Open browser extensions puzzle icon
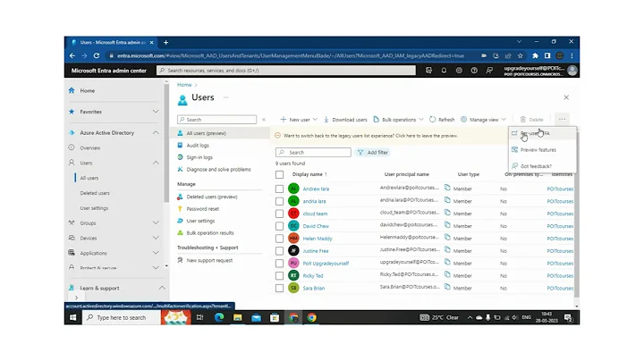 tap(535, 55)
